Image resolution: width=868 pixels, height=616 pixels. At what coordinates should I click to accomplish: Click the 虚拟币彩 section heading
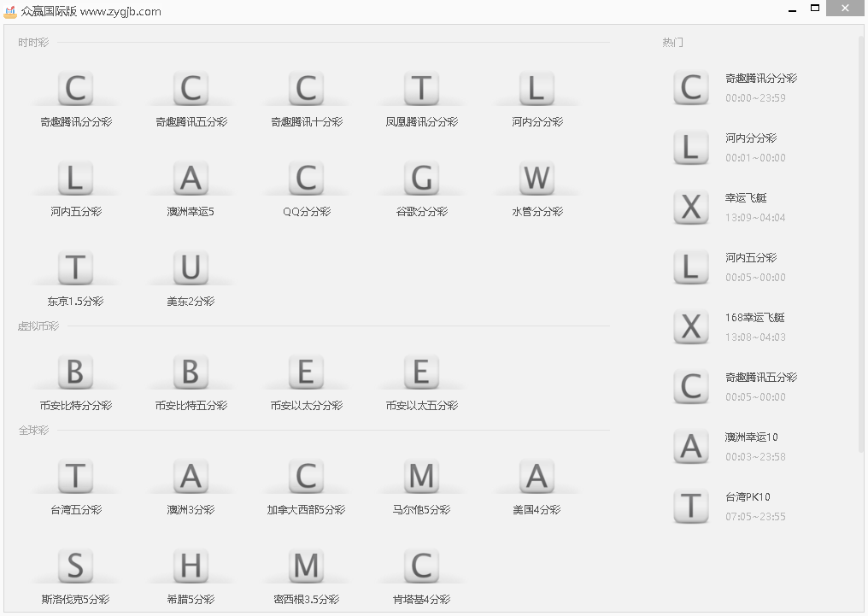(x=38, y=326)
